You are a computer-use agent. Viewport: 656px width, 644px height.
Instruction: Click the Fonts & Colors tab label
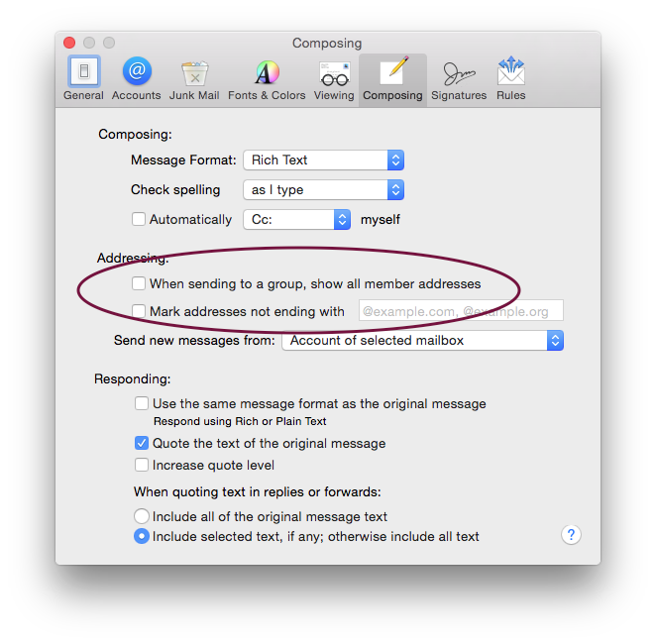[x=267, y=95]
